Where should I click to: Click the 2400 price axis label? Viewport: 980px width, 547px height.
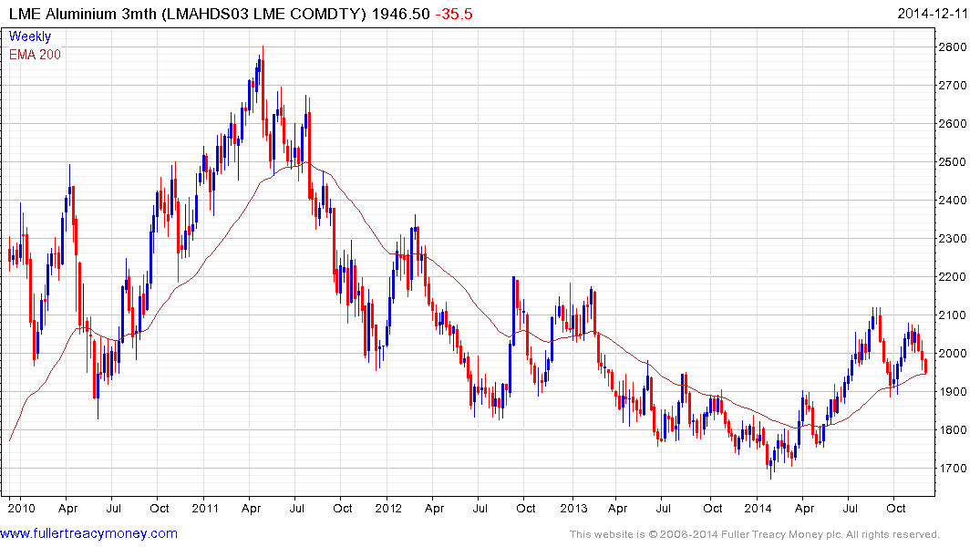click(953, 200)
